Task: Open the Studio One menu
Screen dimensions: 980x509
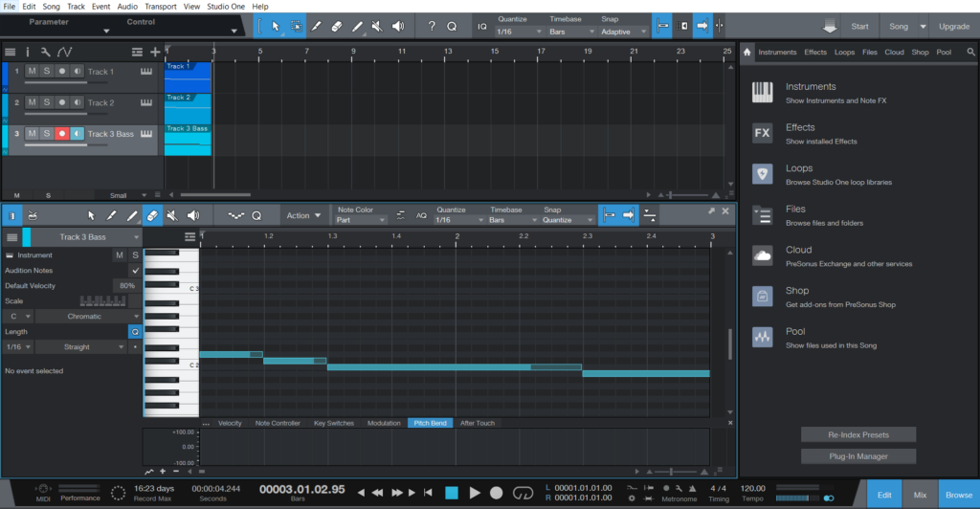Action: 226,7
